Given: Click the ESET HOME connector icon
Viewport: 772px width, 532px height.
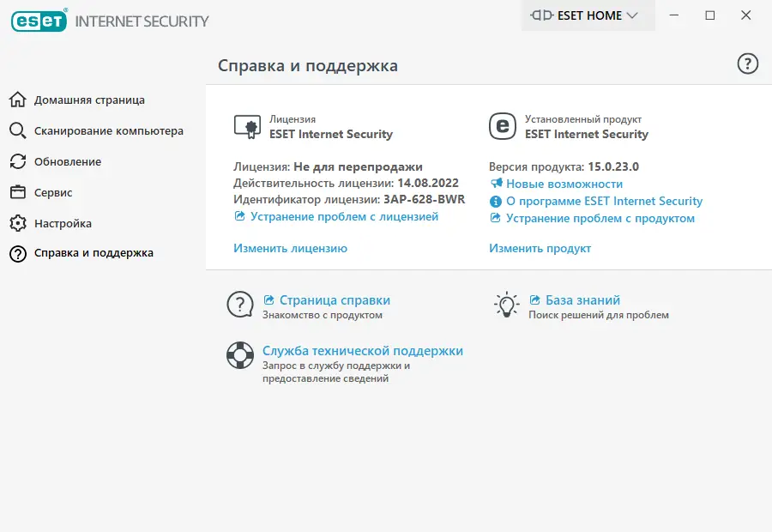Looking at the screenshot, I should click(541, 15).
